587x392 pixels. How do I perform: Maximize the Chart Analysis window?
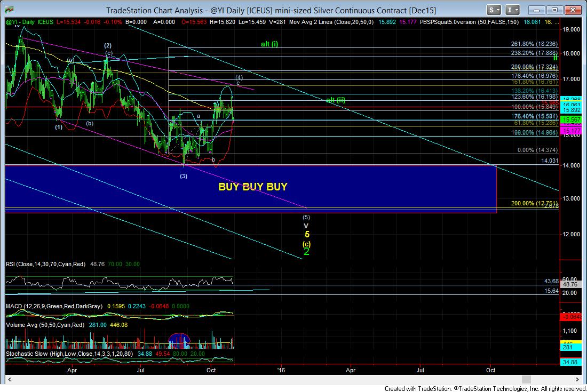click(x=554, y=10)
